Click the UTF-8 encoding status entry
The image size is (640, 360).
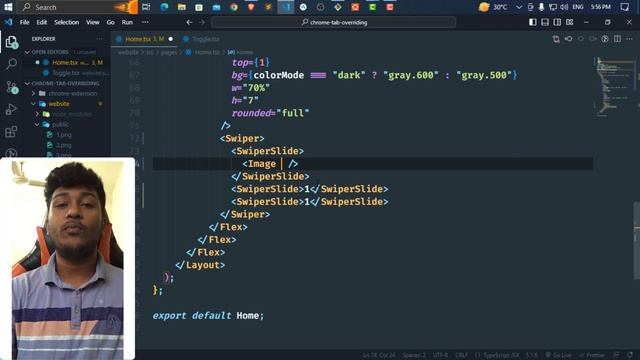[440, 355]
